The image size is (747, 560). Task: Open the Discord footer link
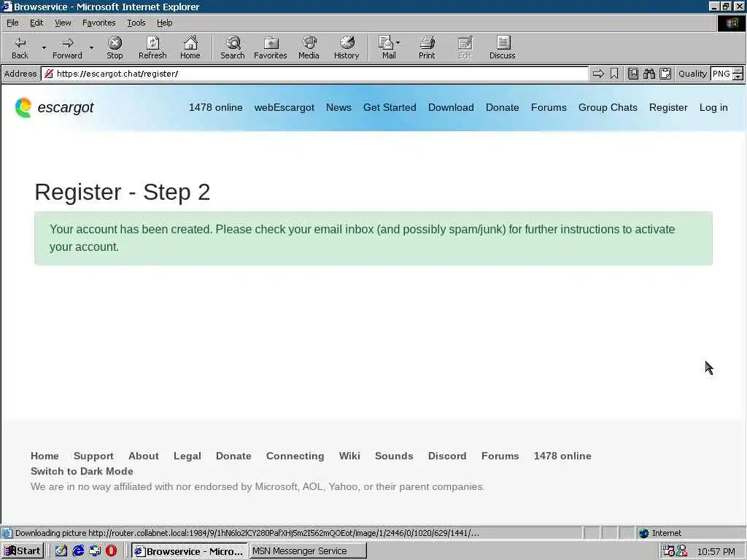pos(447,456)
